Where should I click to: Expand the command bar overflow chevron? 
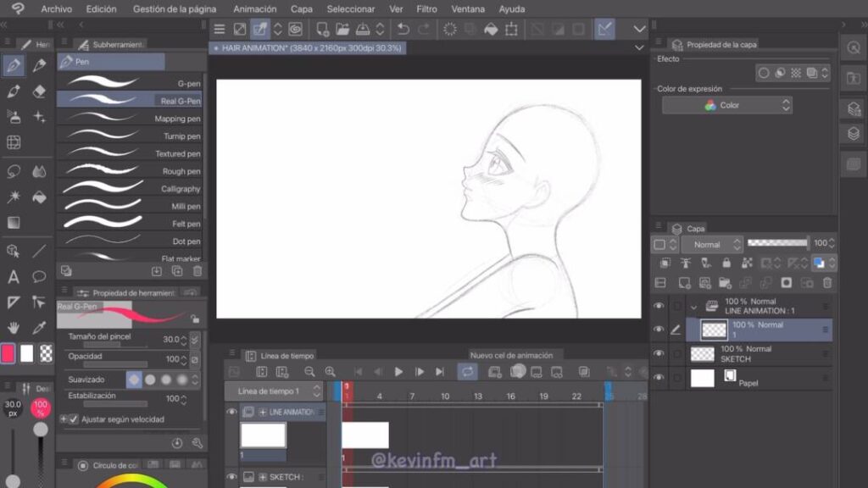coord(639,29)
